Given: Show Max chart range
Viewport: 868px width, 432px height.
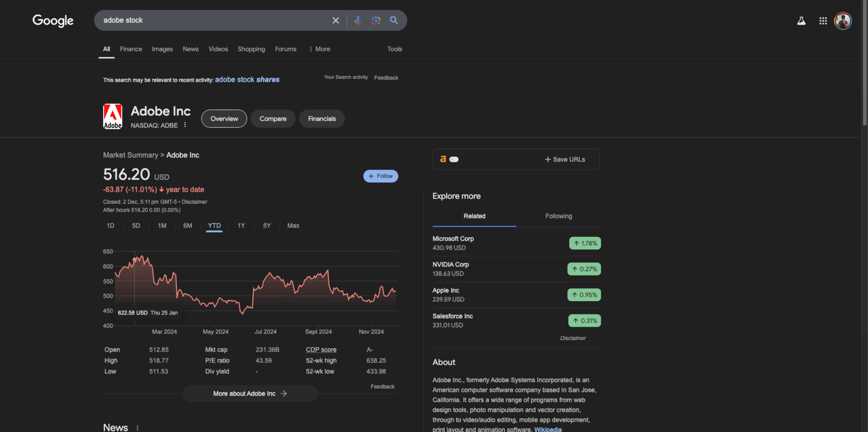Looking at the screenshot, I should [293, 226].
